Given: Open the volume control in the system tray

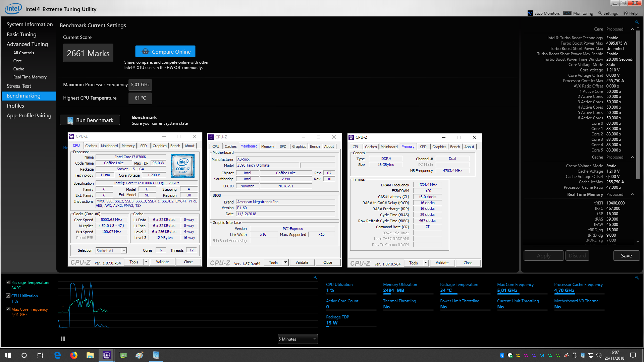Looking at the screenshot, I should tap(599, 355).
